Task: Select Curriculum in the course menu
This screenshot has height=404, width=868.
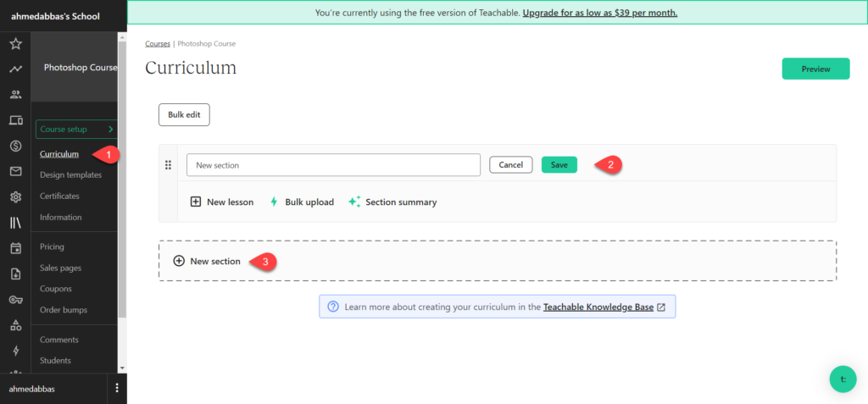Action: [59, 154]
